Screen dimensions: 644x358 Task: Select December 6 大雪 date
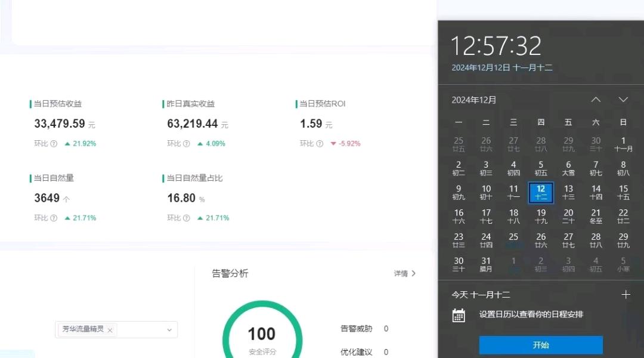pyautogui.click(x=568, y=168)
